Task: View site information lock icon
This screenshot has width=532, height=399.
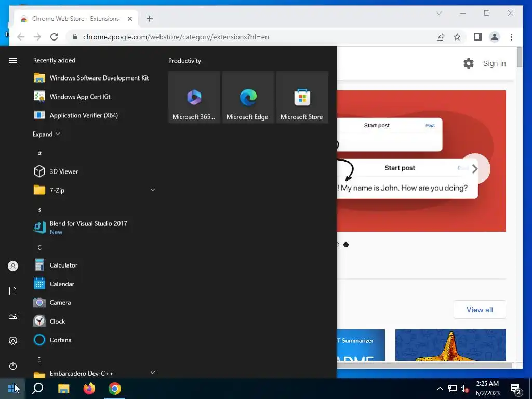Action: coord(75,37)
